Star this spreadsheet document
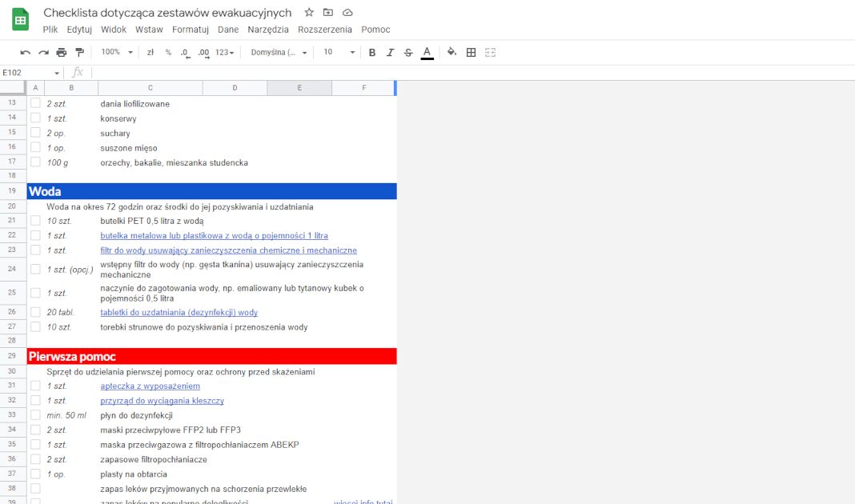This screenshot has width=855, height=504. [x=309, y=13]
